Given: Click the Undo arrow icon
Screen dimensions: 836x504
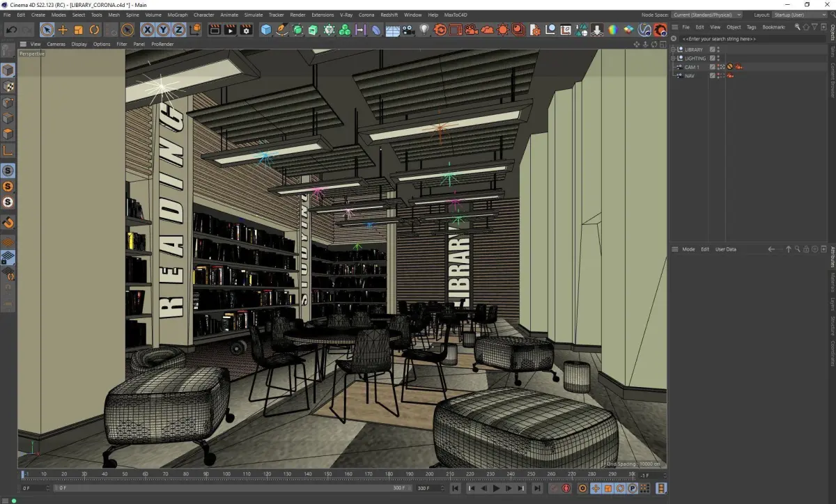Looking at the screenshot, I should (11, 30).
